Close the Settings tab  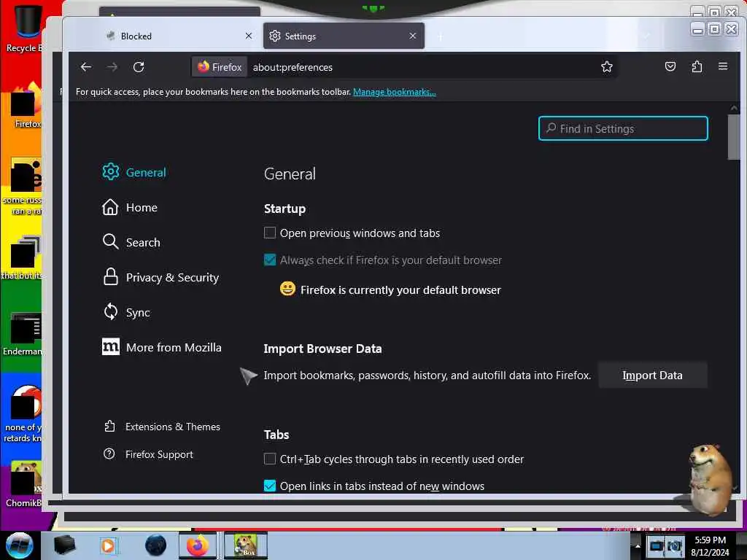click(x=413, y=36)
